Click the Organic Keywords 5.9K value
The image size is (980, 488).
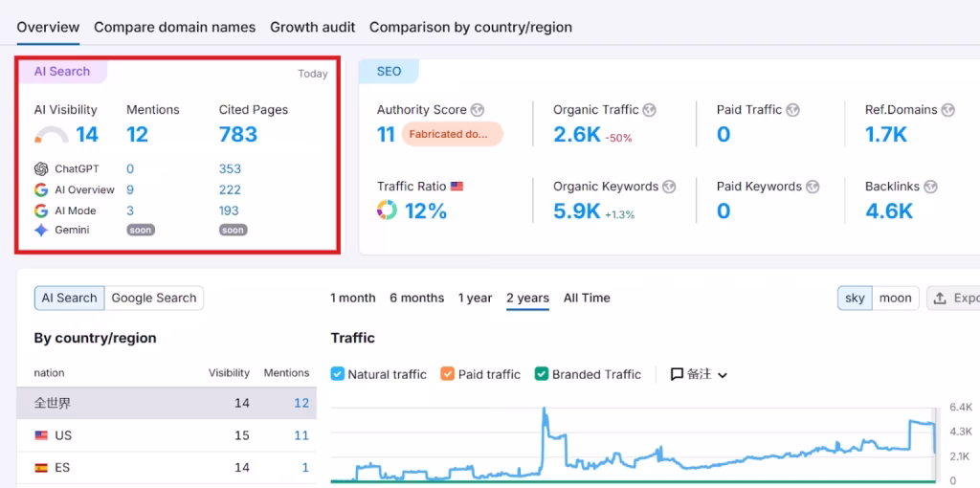(576, 211)
